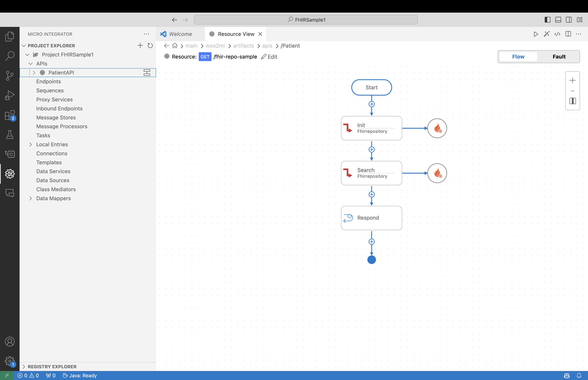Close the Resource View tab
This screenshot has height=380, width=588.
tap(260, 34)
